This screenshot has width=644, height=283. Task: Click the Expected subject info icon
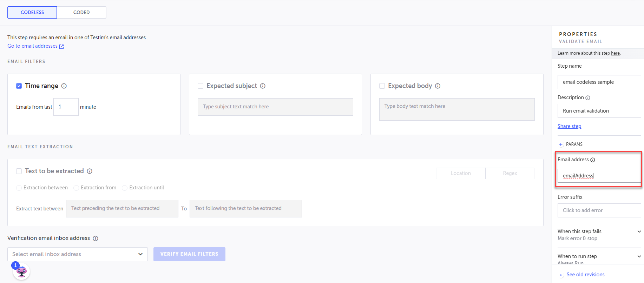click(263, 86)
